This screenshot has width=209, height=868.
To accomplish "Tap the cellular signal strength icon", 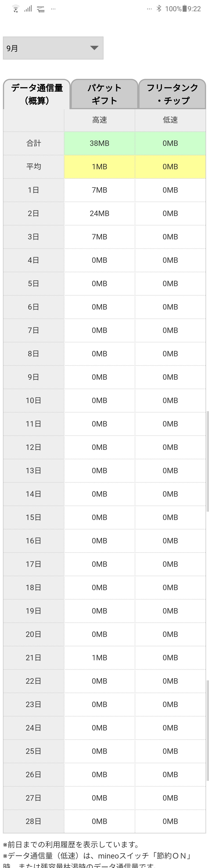I will (28, 9).
